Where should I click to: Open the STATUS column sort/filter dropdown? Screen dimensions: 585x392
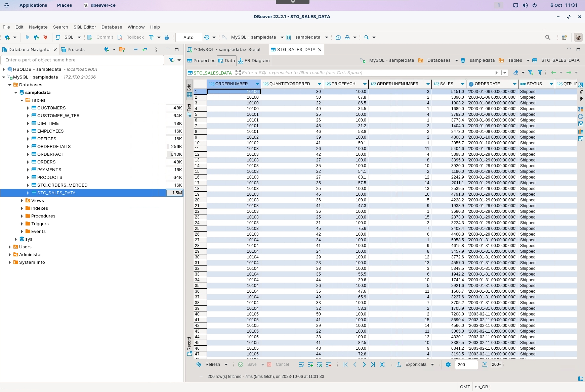(x=551, y=84)
